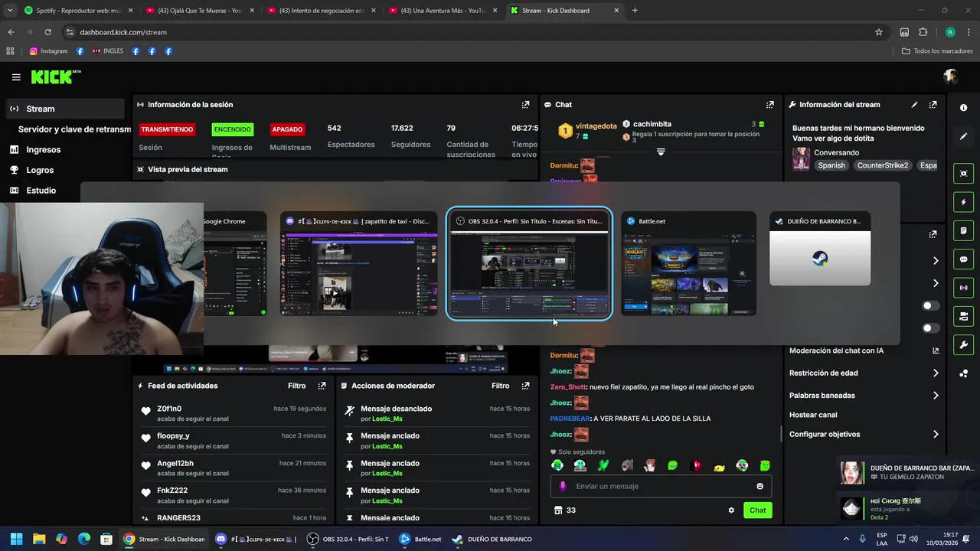Open Filtro in Acciones de moderador
This screenshot has height=551, width=980.
click(x=501, y=386)
